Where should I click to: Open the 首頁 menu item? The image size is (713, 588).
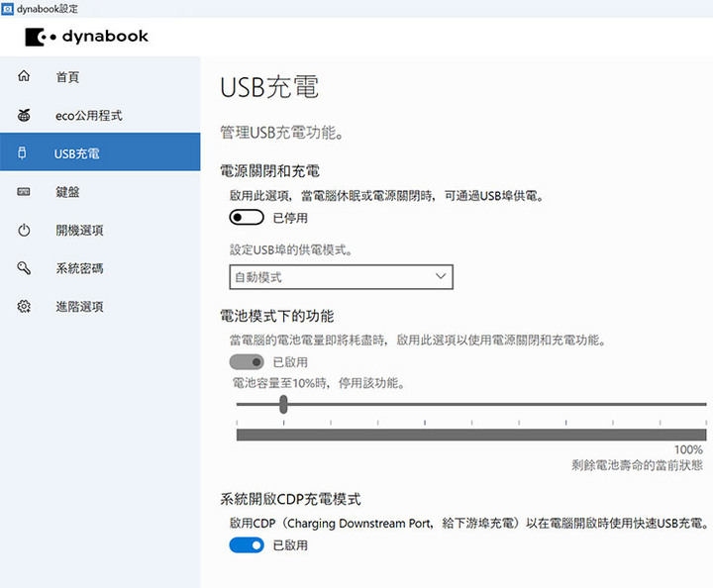pyautogui.click(x=100, y=77)
